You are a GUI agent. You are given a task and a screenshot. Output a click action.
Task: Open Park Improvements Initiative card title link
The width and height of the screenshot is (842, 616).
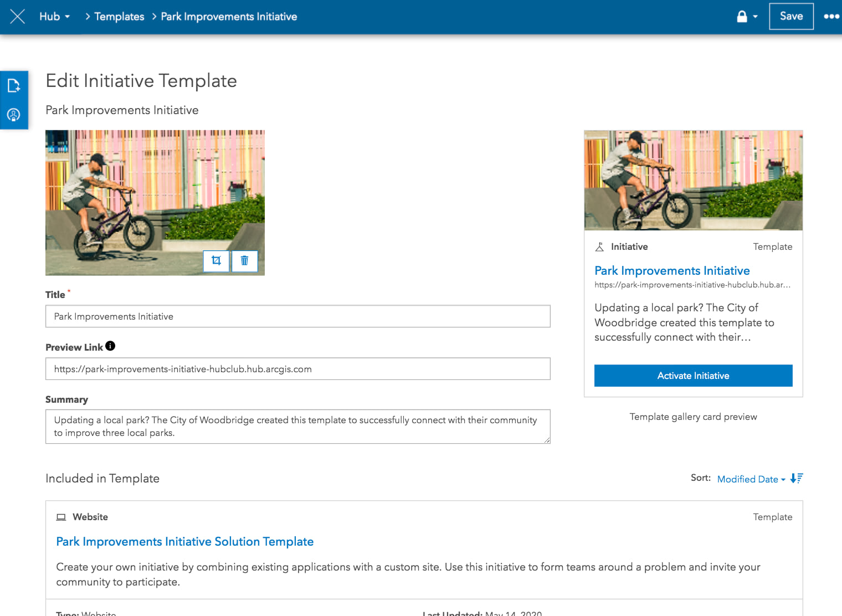[x=672, y=270]
